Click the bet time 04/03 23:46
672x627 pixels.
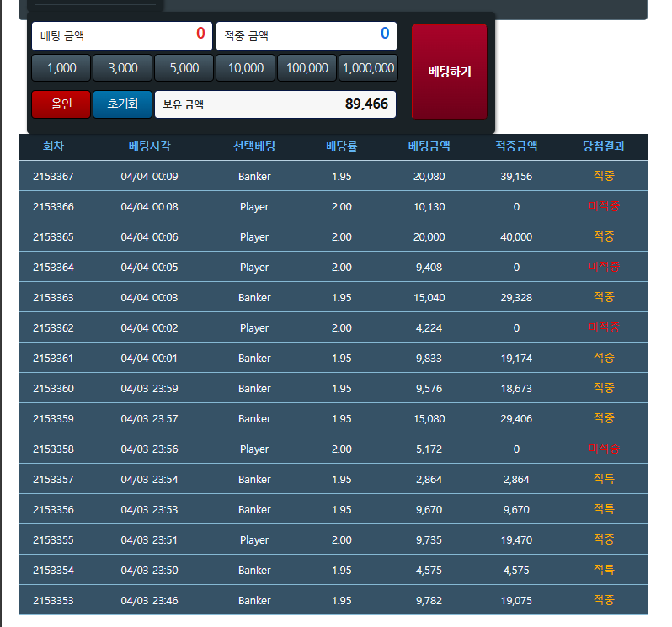(x=149, y=601)
